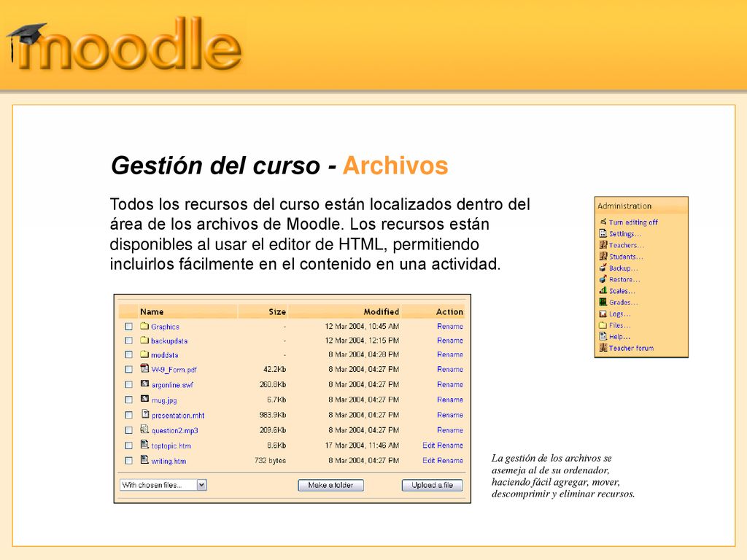
Task: Click the mug.jpg image icon
Action: [145, 399]
